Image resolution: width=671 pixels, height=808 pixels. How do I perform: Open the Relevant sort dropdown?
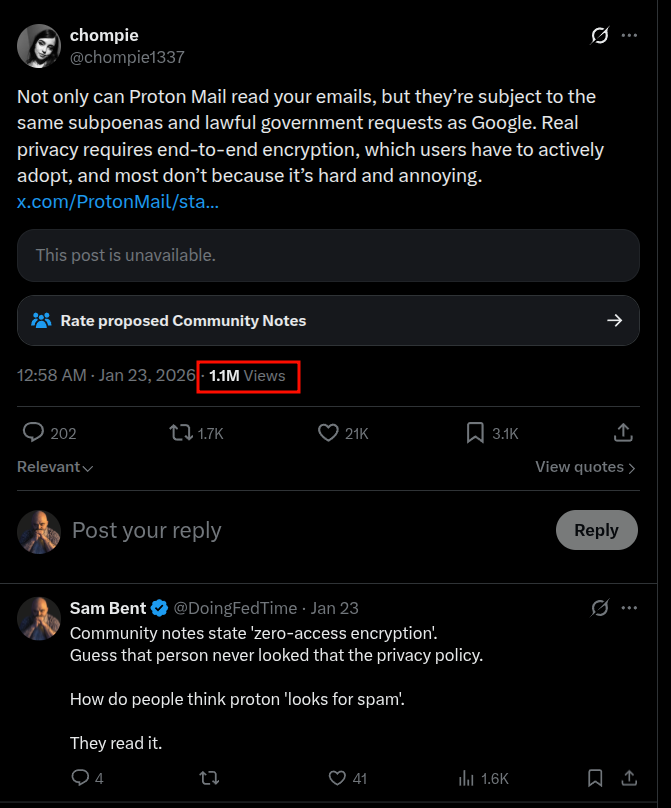(55, 467)
